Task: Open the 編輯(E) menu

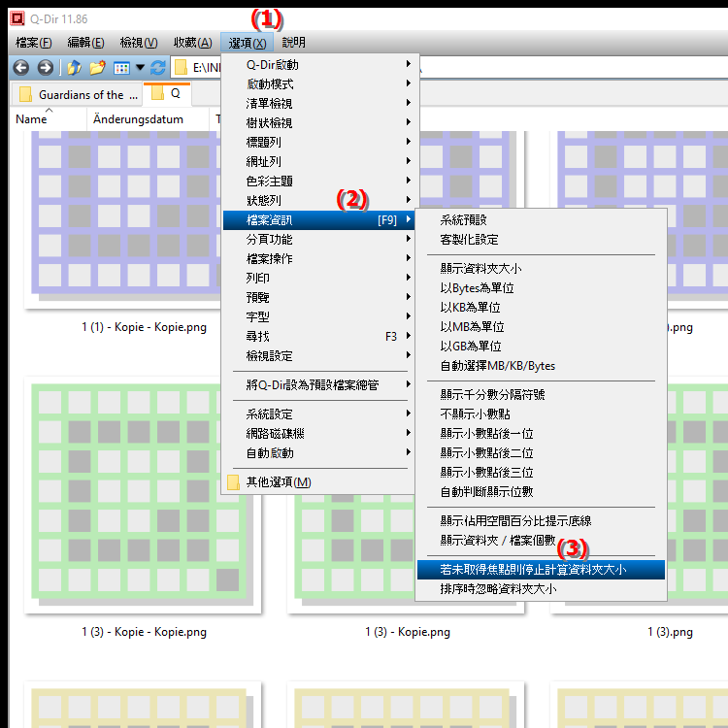Action: (85, 43)
